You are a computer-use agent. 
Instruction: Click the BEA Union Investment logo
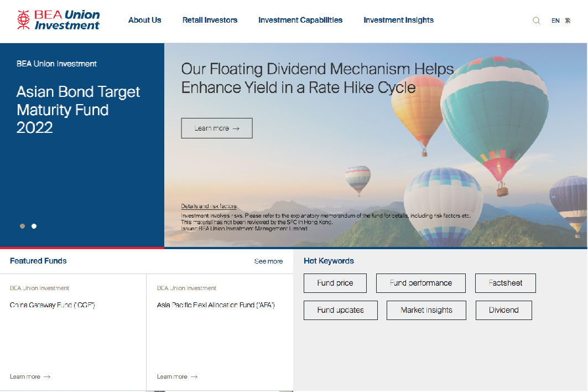click(x=59, y=20)
